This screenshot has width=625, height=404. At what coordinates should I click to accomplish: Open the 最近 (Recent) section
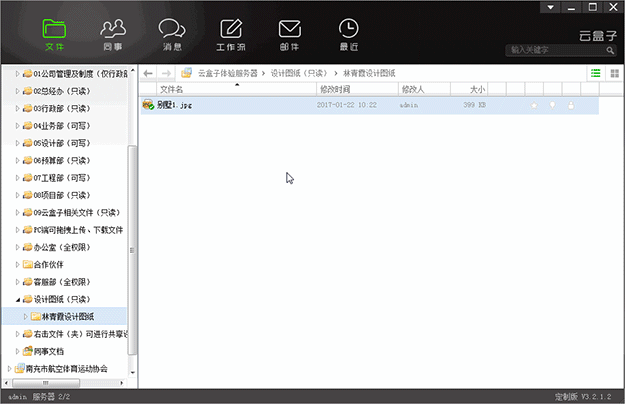(349, 35)
